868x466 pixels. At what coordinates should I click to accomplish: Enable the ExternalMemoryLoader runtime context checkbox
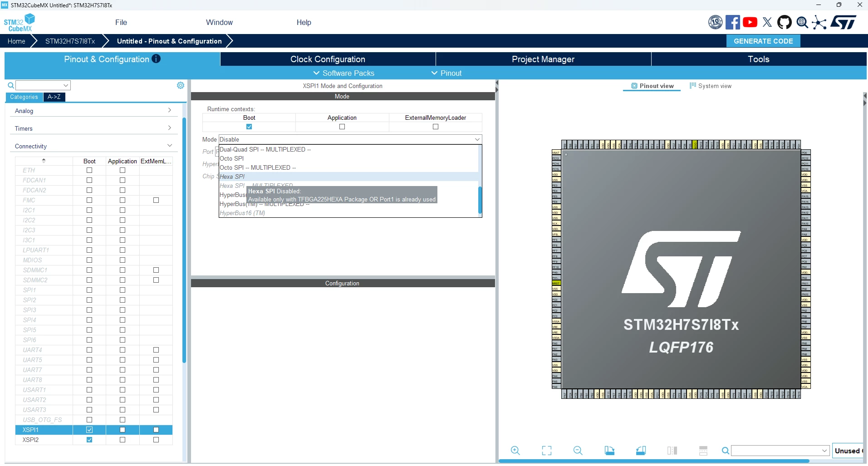436,127
